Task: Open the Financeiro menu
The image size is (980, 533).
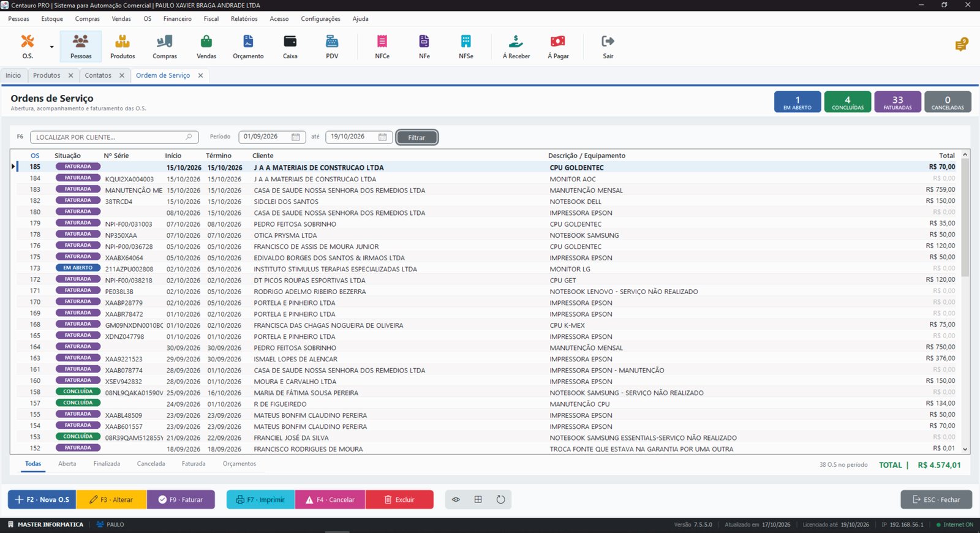Action: [x=177, y=19]
